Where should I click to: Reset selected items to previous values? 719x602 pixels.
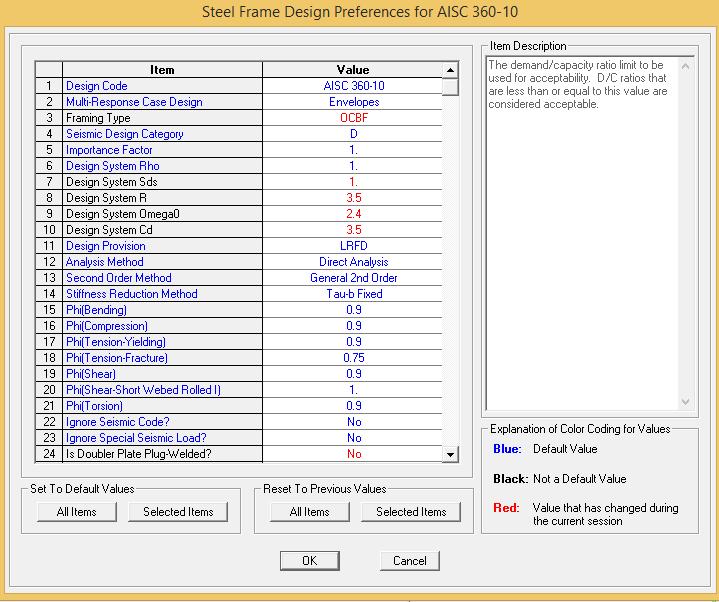[x=411, y=512]
